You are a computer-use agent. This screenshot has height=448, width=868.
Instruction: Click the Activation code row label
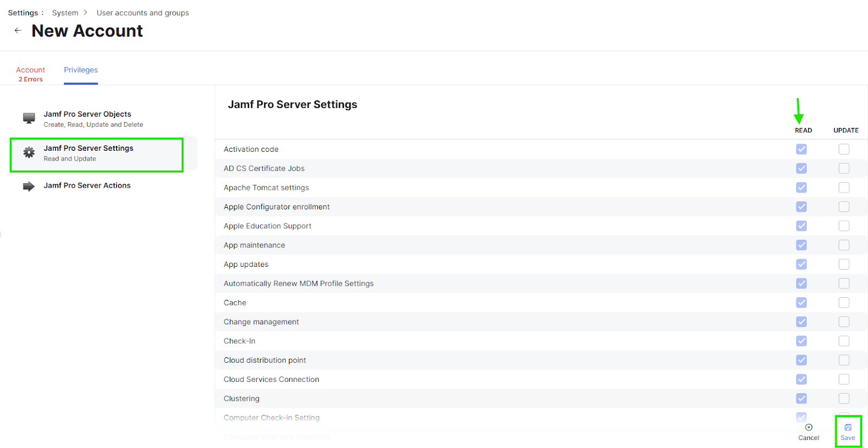point(251,149)
